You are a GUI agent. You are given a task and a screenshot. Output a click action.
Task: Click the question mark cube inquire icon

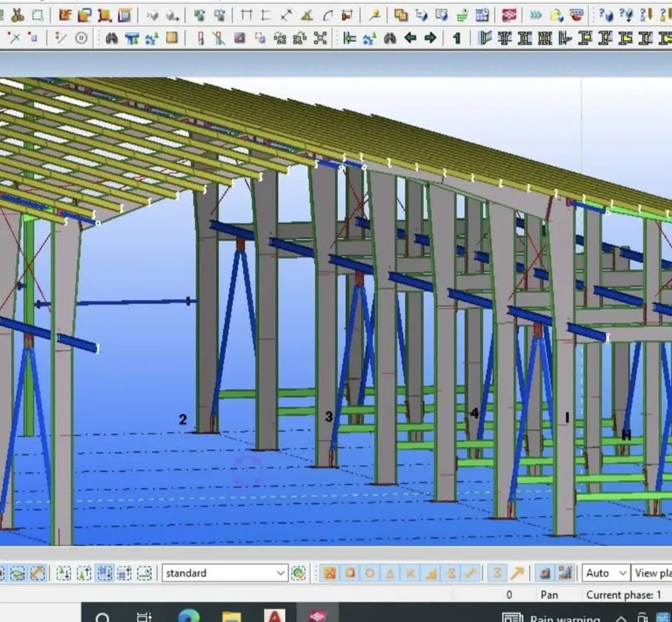click(x=606, y=15)
